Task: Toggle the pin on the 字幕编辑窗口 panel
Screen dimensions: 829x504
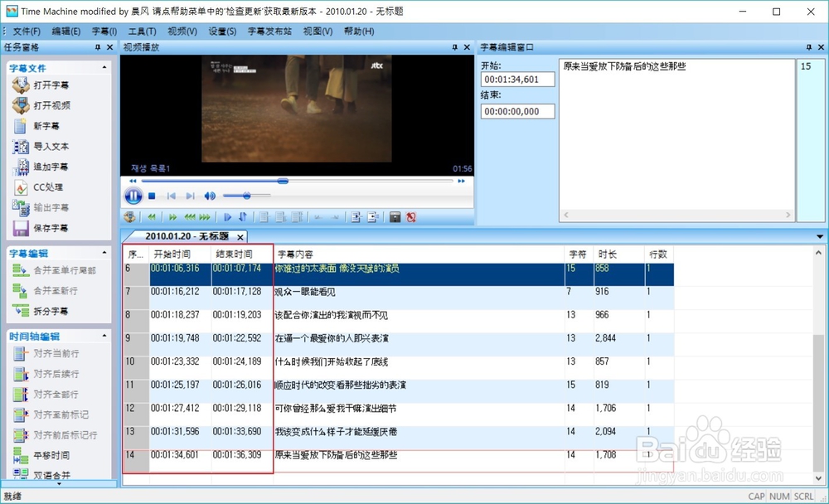Action: (x=807, y=47)
